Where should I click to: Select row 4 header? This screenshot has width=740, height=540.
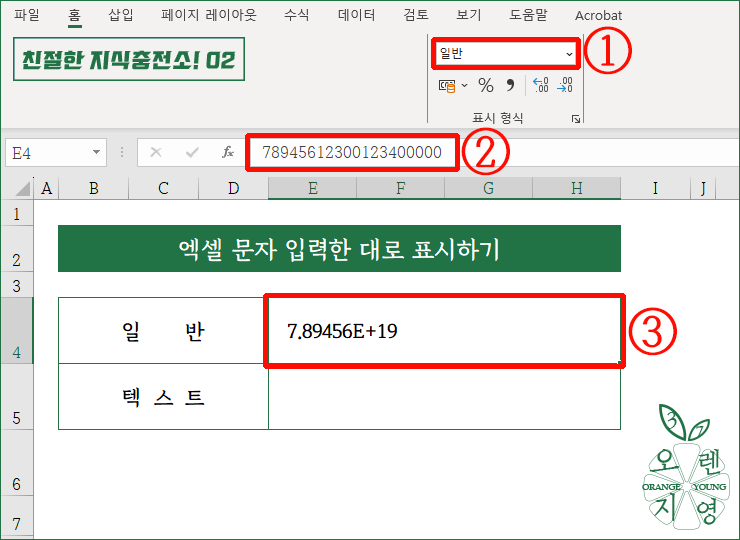pyautogui.click(x=17, y=330)
